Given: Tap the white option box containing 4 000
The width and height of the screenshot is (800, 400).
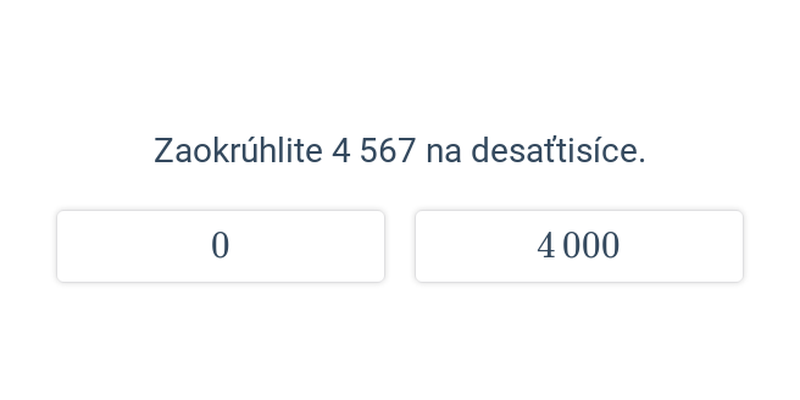Looking at the screenshot, I should (579, 246).
